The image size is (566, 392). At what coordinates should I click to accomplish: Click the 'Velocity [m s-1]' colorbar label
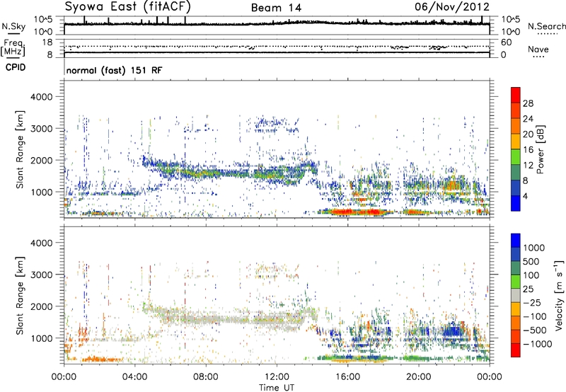(559, 295)
